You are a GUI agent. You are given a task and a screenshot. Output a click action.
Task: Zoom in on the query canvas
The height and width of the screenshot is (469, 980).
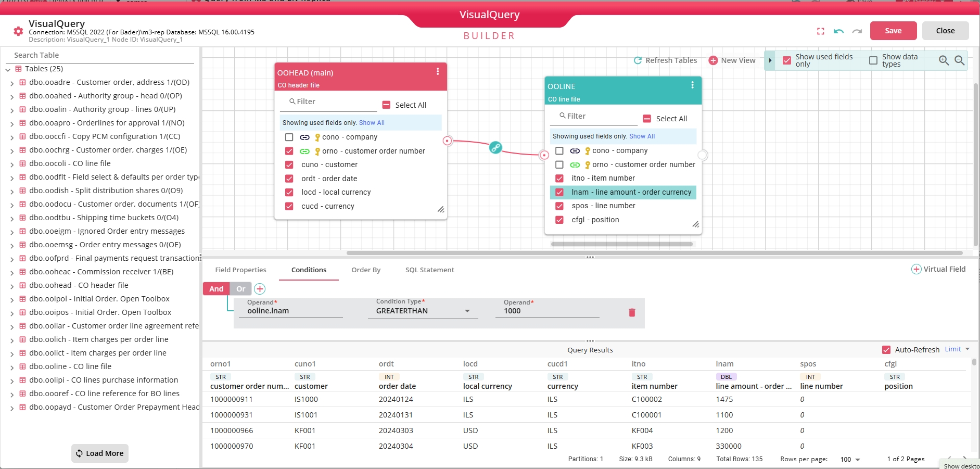tap(944, 60)
